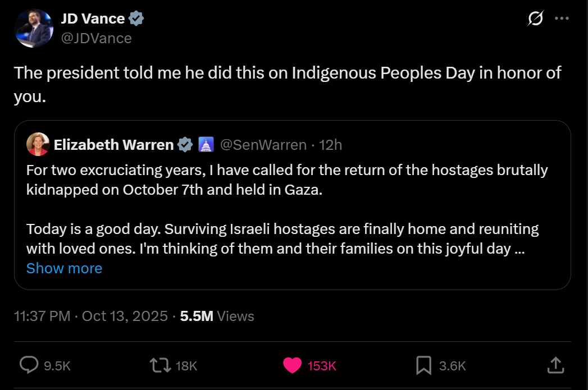The width and height of the screenshot is (588, 390).
Task: Open the @JDVance handle link
Action: 96,38
